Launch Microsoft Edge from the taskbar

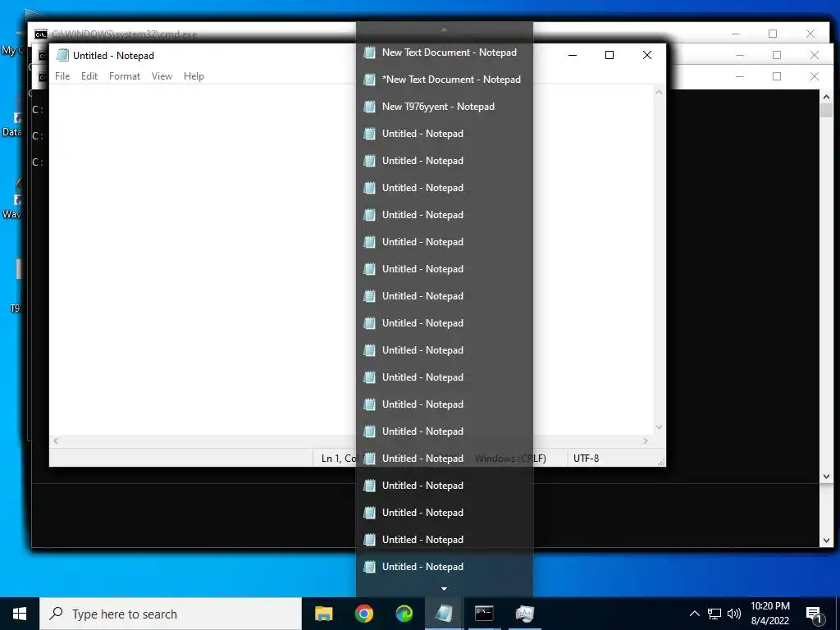404,614
